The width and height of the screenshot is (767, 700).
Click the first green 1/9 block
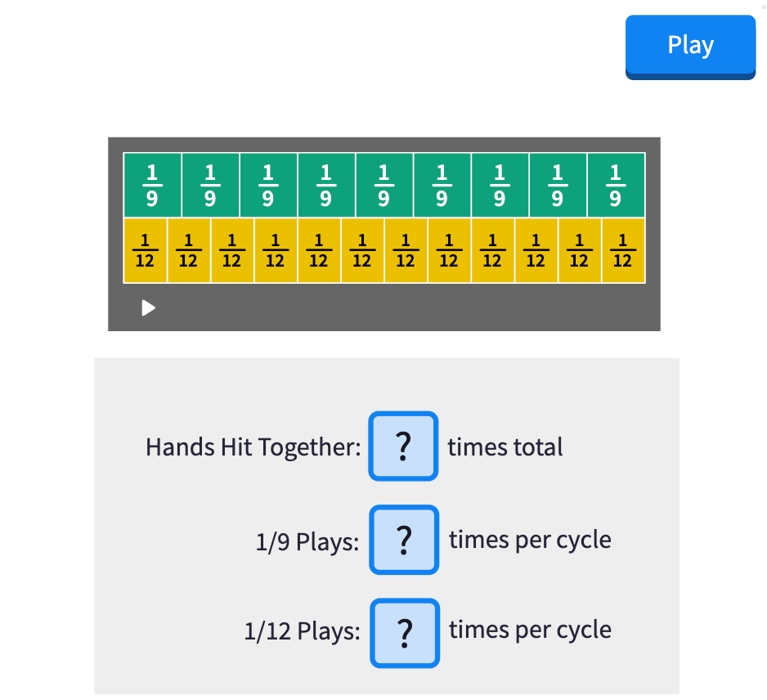point(152,186)
